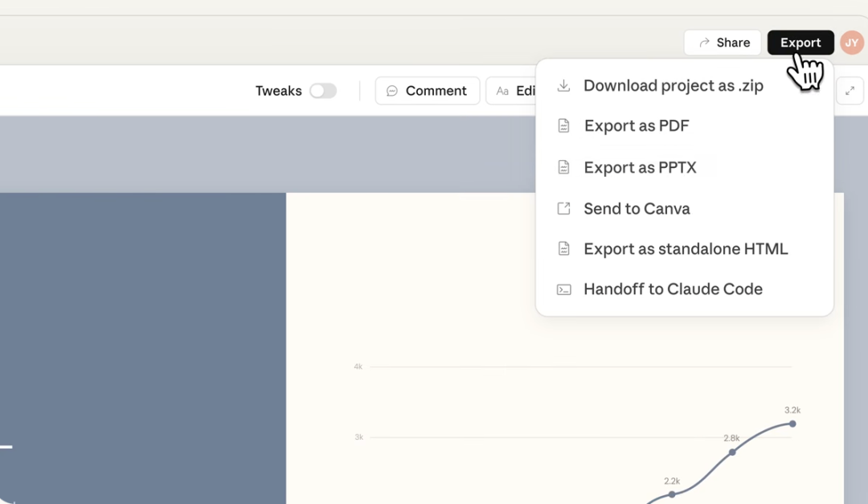This screenshot has width=868, height=504.
Task: Select the 3.2k data point on chart
Action: (x=792, y=424)
